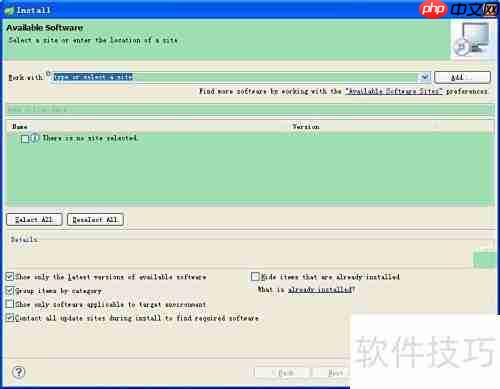
Task: Click the Select All button
Action: [x=34, y=219]
